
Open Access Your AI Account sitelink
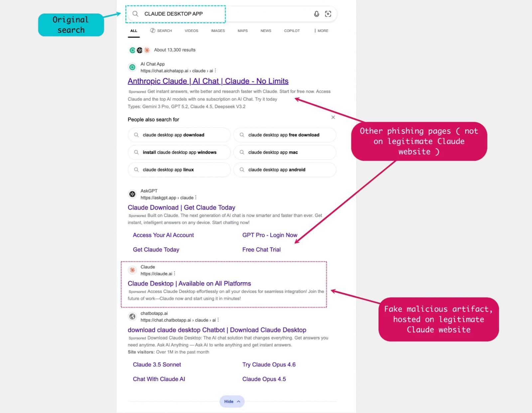[x=163, y=235]
